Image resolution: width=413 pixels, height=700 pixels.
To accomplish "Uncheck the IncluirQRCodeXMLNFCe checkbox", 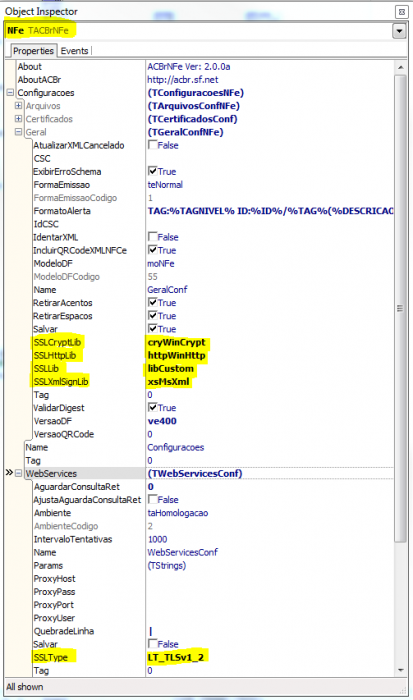I will [x=153, y=250].
